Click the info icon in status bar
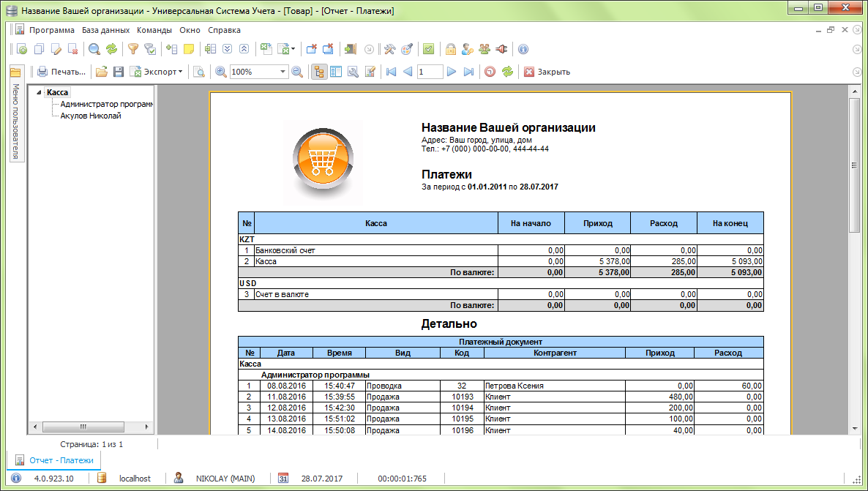This screenshot has width=868, height=491. 16,478
